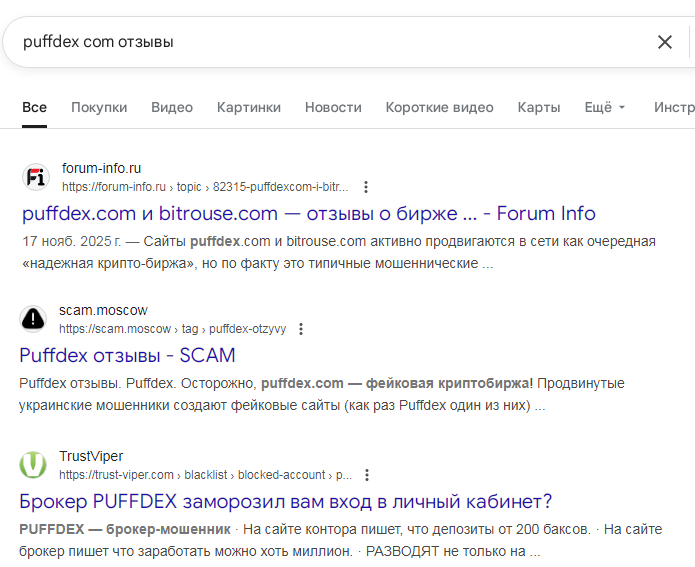Open the Puffdex отзывы - SCAM link
This screenshot has width=695, height=567.
[127, 355]
